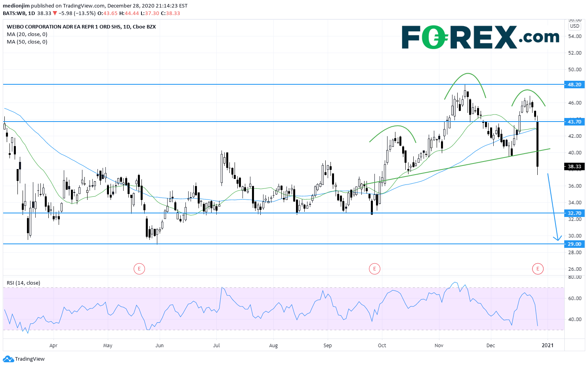Select the 43.70 horizontal line price label
The height and width of the screenshot is (367, 588).
pos(574,122)
